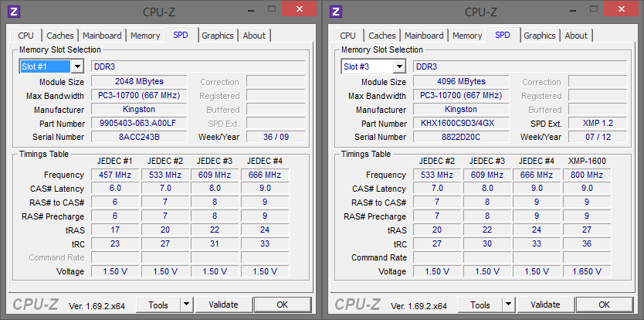Screen dimensions: 644x320
Task: Close the right CPU-Z window
Action: 622,9
